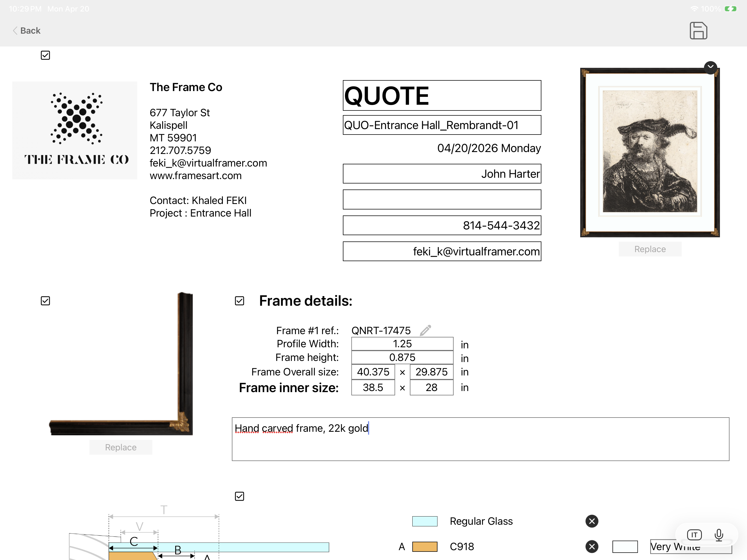Remove the C918 mat item
The image size is (747, 560).
(592, 546)
